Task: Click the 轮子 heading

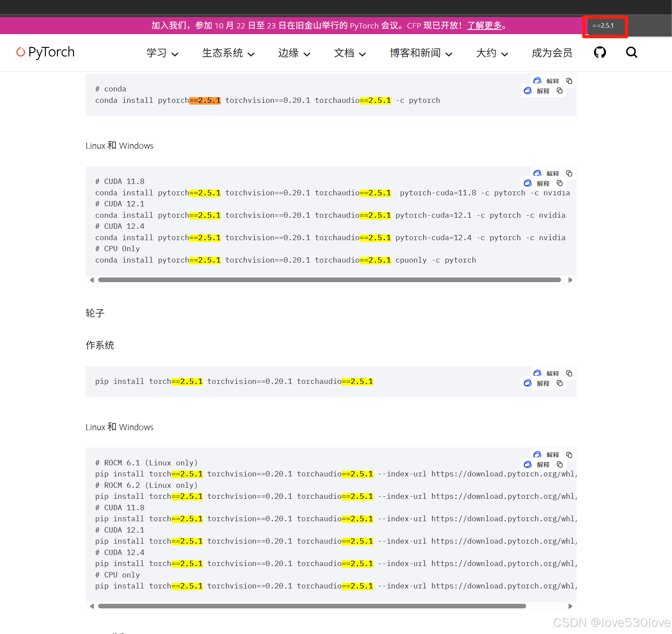Action: (x=95, y=313)
